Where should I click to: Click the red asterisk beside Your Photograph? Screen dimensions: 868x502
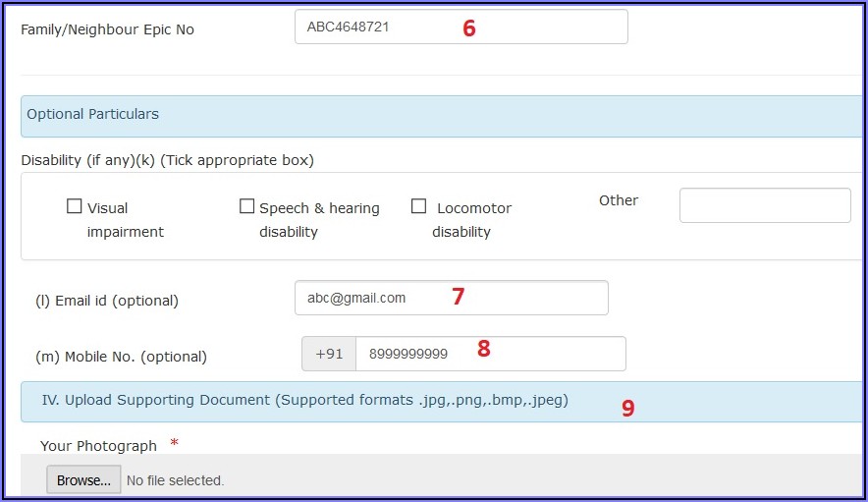coord(175,444)
